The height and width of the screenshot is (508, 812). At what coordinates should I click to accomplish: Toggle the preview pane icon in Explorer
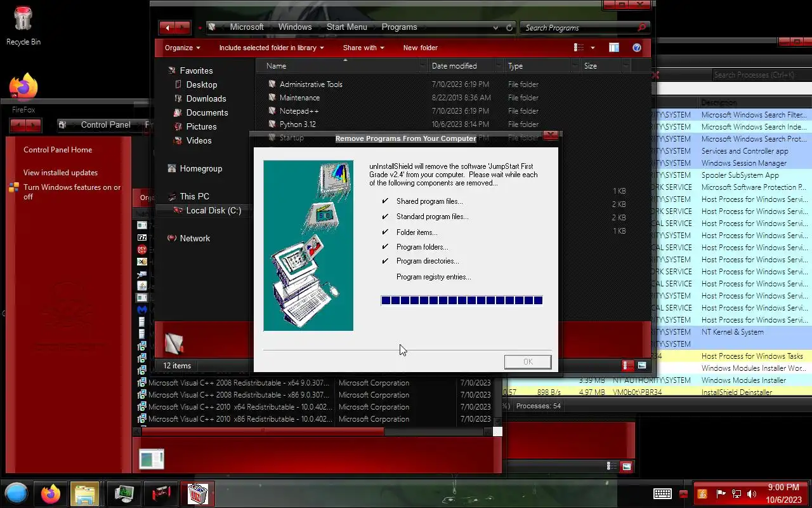(613, 48)
